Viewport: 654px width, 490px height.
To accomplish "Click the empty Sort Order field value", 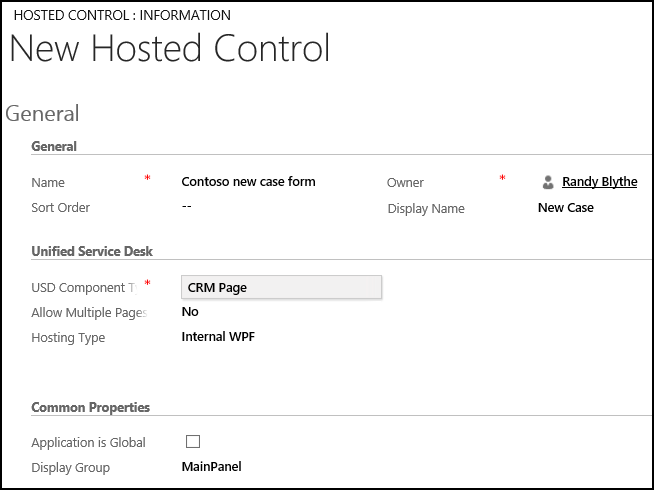I will coord(186,206).
